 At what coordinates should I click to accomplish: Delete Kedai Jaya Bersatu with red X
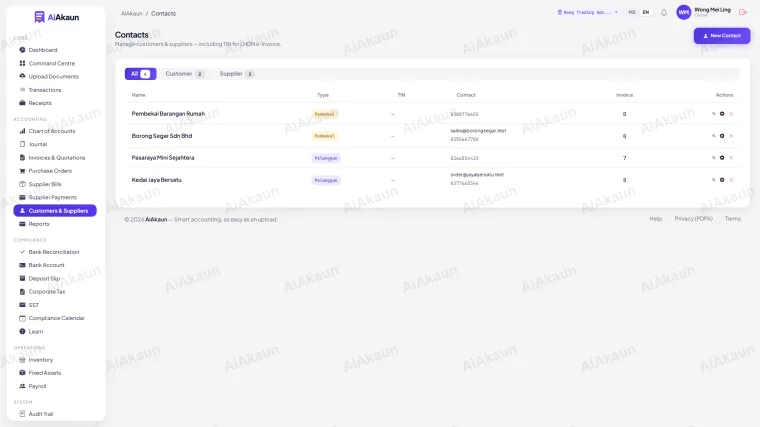pos(731,180)
